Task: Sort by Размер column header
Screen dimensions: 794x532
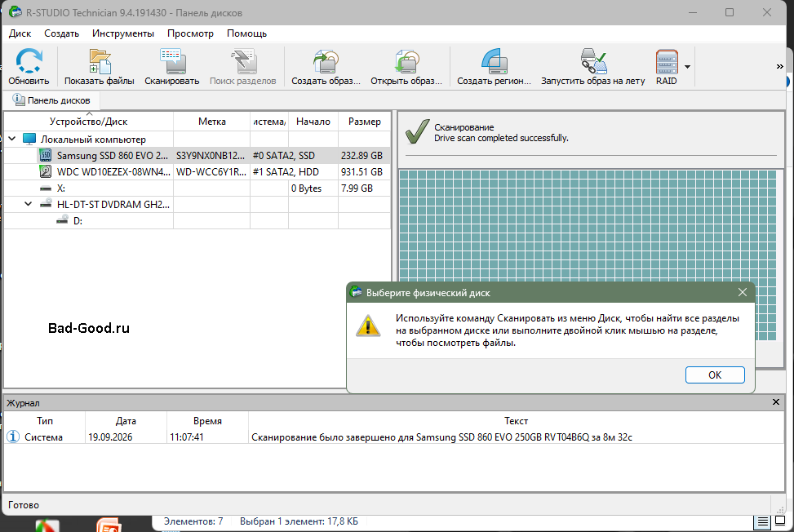Action: [x=364, y=122]
